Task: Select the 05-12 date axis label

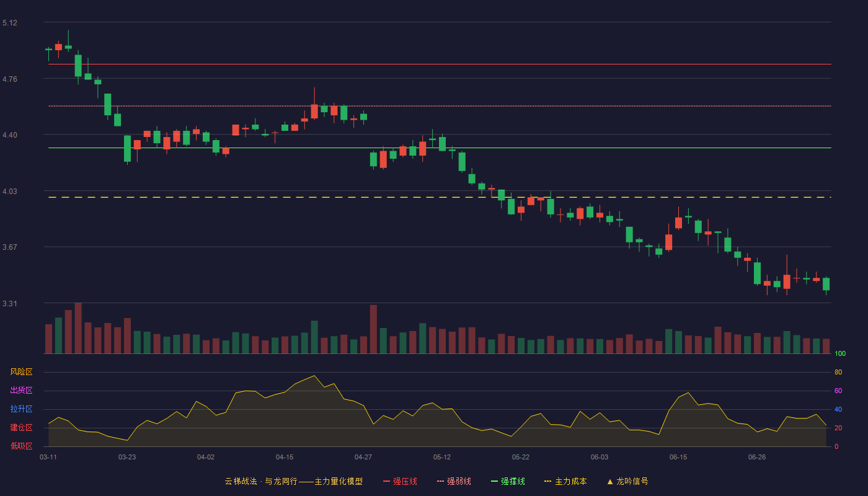Action: tap(442, 457)
